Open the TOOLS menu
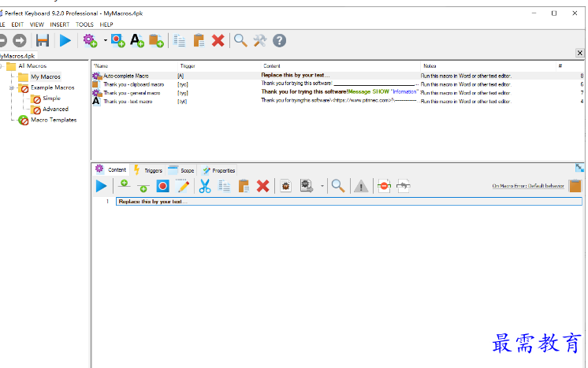 (x=85, y=24)
